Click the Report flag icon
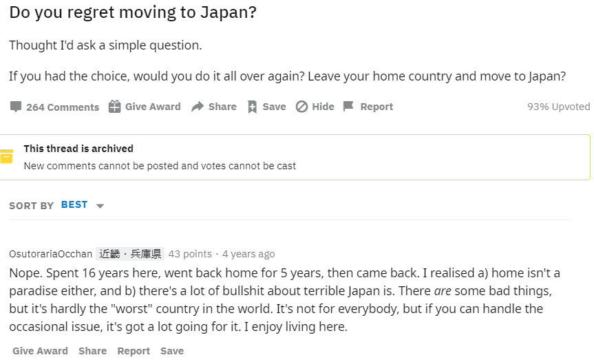The image size is (594, 364). (x=348, y=107)
